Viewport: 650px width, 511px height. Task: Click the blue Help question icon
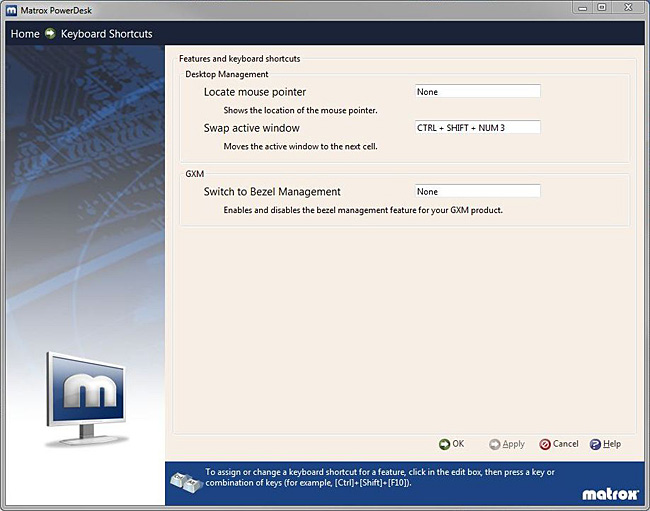coord(595,444)
